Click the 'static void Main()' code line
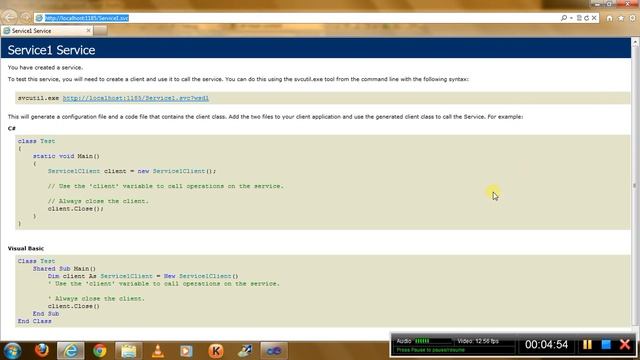 pyautogui.click(x=66, y=156)
